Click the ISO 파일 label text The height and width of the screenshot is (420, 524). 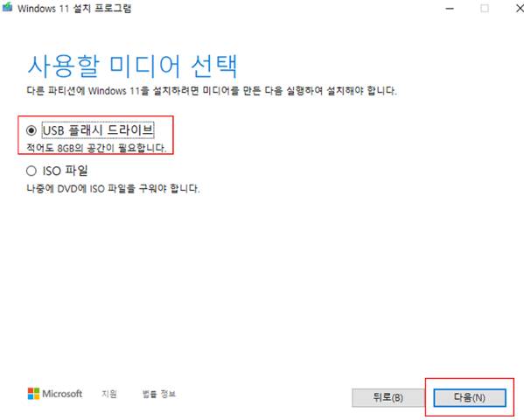tap(65, 171)
